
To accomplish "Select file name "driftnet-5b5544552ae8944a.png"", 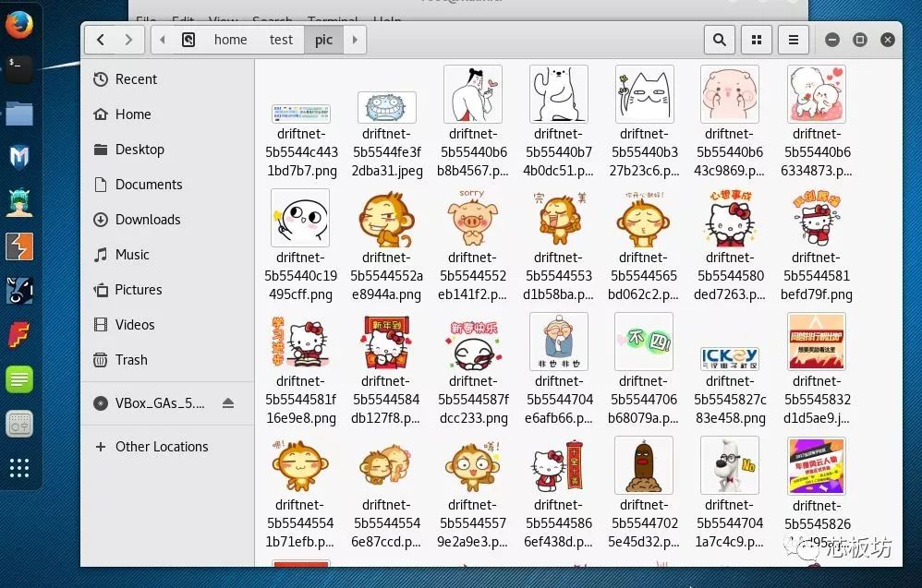I will pos(386,276).
